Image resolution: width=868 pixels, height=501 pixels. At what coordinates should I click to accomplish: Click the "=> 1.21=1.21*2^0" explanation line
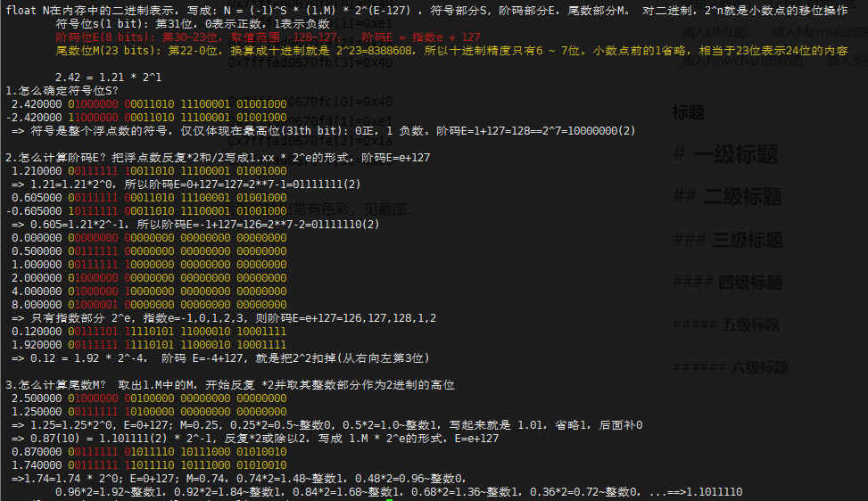coord(186,185)
